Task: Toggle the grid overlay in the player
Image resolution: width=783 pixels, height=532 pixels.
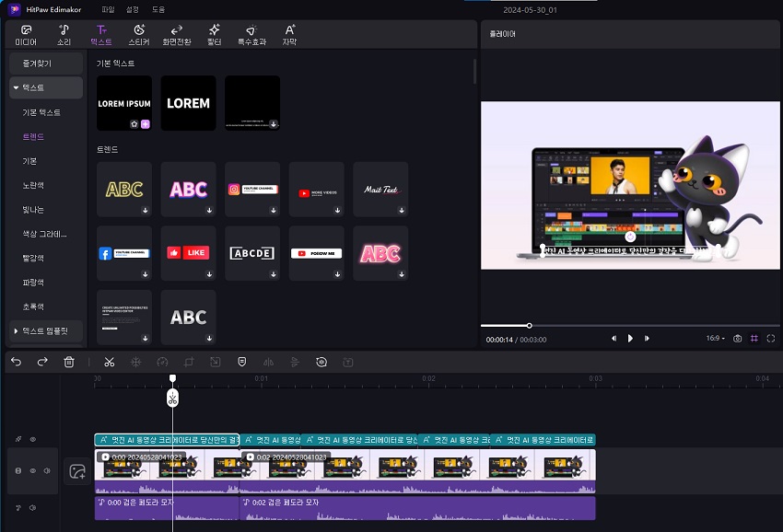Action: click(754, 339)
